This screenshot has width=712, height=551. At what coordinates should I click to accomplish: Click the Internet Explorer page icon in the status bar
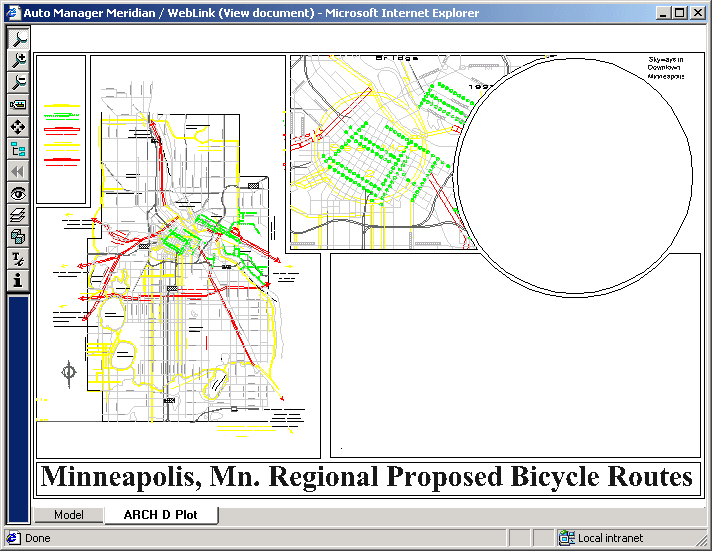pyautogui.click(x=13, y=538)
